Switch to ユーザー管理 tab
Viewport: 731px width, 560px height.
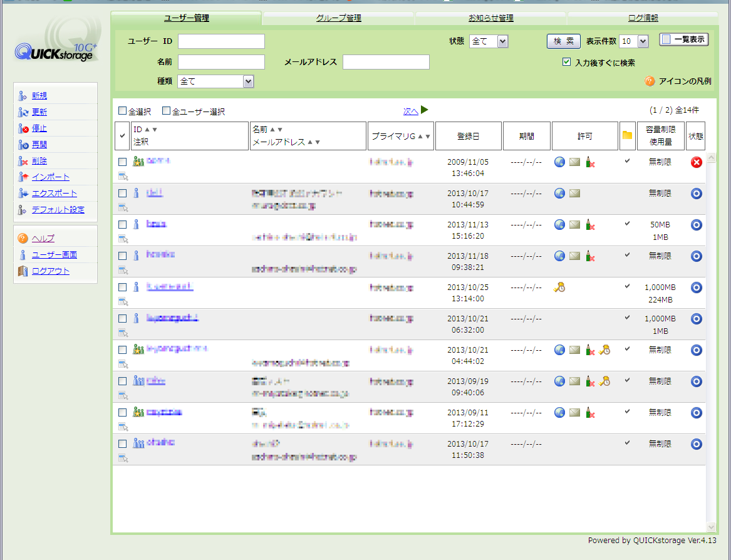[x=187, y=18]
